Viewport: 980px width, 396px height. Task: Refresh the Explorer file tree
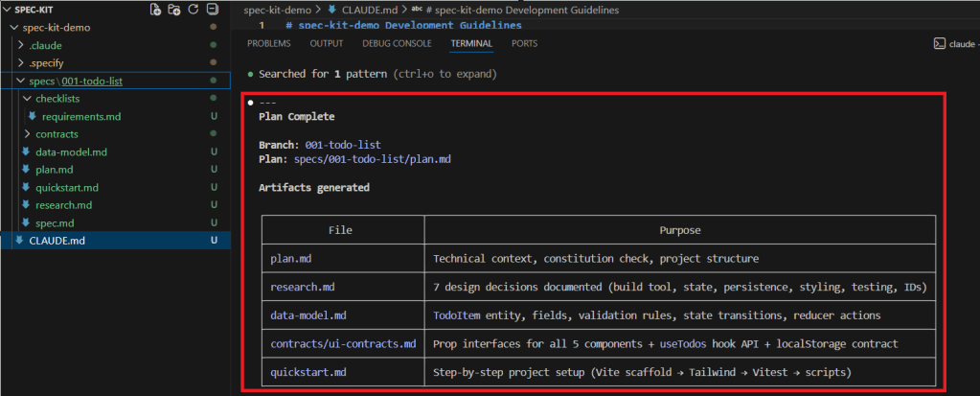click(x=194, y=10)
